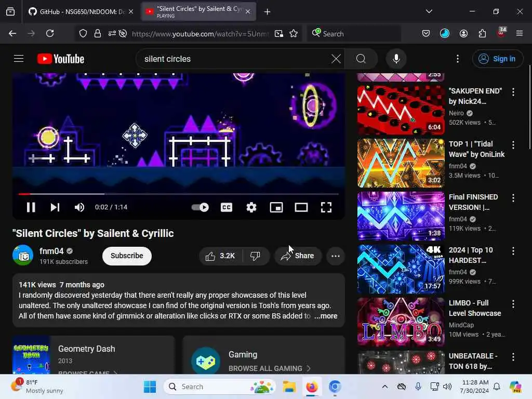This screenshot has height=399, width=532.
Task: Open weather widget 81°F
Action: [37, 387]
